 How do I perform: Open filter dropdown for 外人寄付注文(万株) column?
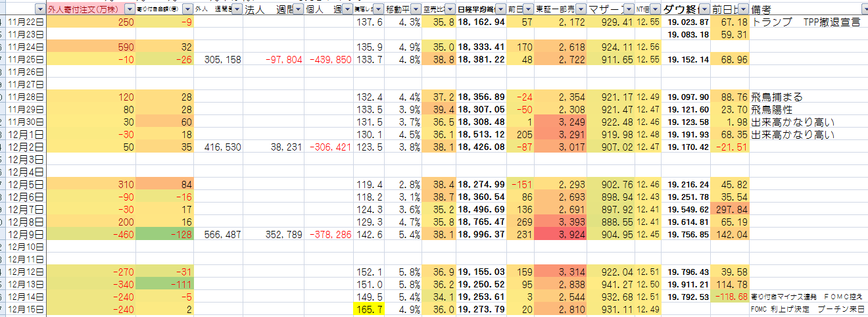[x=129, y=10]
